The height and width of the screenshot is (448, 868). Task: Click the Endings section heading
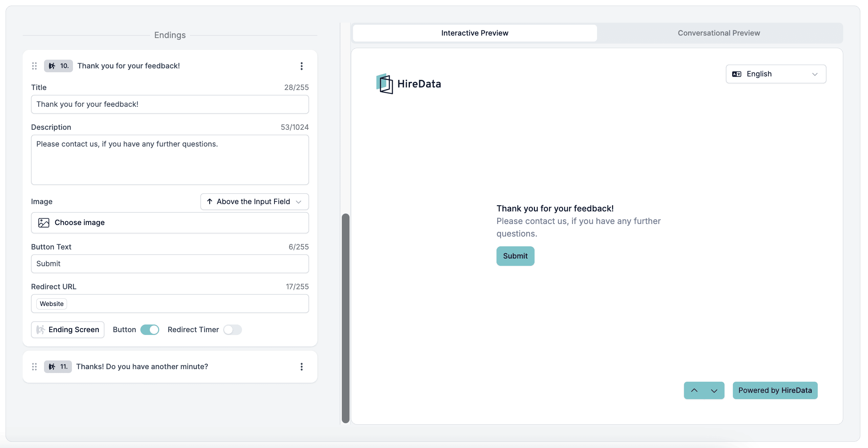tap(170, 35)
